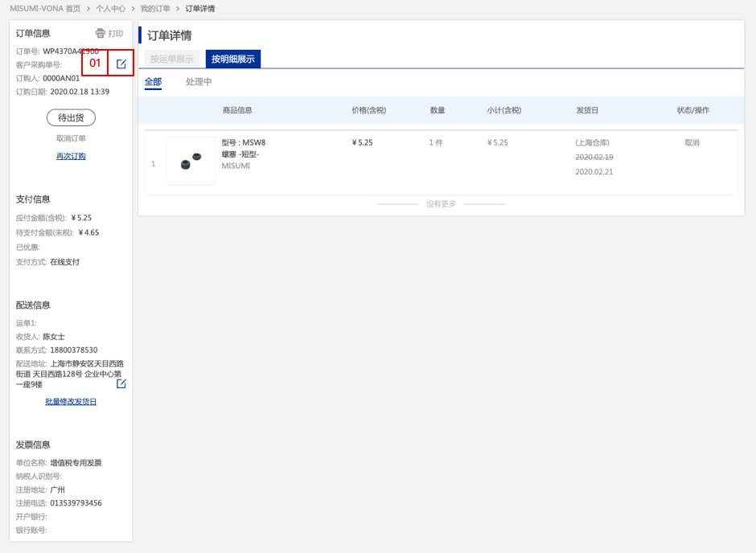The height and width of the screenshot is (553, 756).
Task: Click the 取消订单 link under order status
Action: [x=71, y=138]
